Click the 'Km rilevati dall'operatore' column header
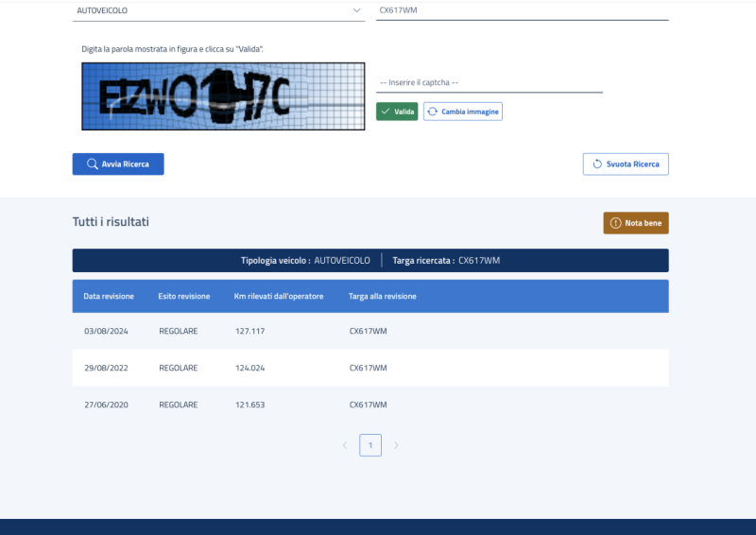756x535 pixels. click(279, 296)
